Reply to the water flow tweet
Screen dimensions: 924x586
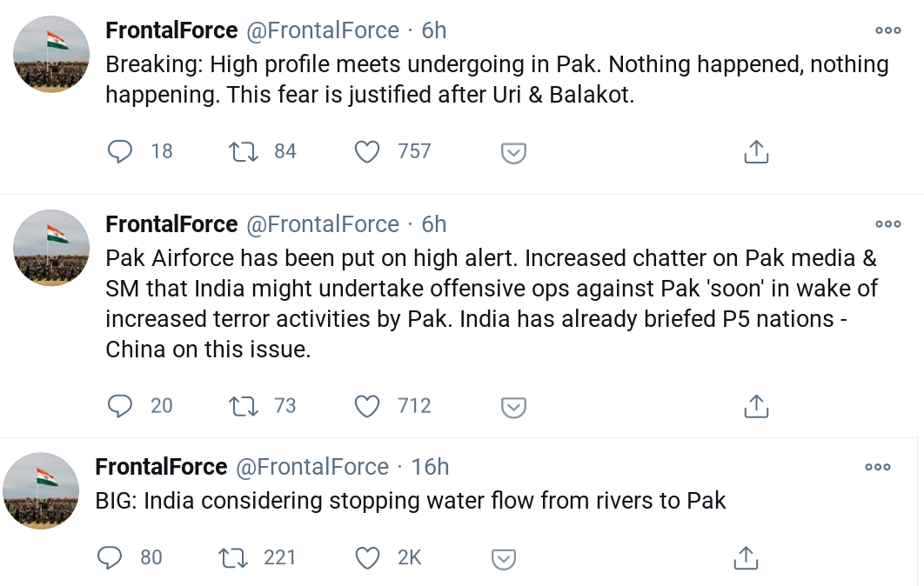110,558
